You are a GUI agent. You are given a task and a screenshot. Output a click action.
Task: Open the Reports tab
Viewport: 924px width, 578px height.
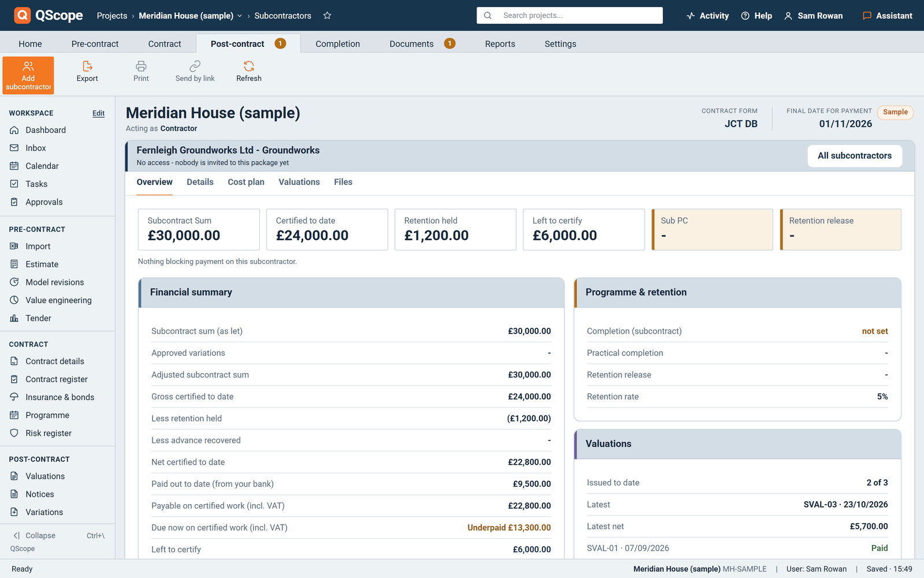point(500,44)
